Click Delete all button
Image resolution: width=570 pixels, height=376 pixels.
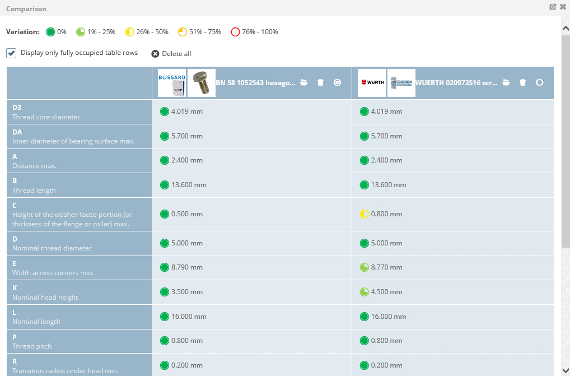point(171,53)
